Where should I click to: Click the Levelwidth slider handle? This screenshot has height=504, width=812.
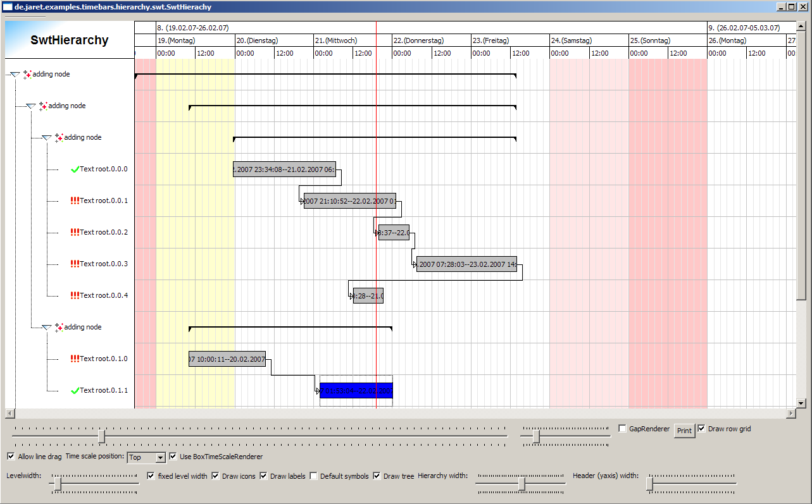(x=58, y=484)
